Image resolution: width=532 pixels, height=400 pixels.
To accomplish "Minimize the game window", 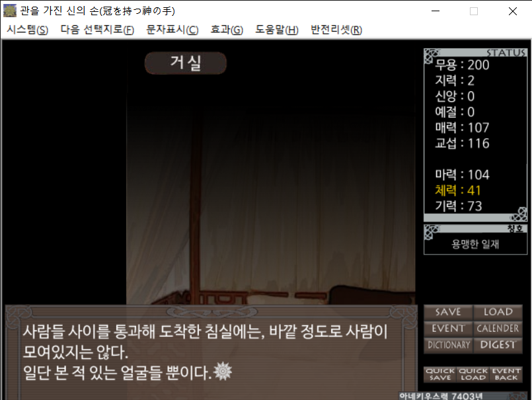I will [x=436, y=11].
